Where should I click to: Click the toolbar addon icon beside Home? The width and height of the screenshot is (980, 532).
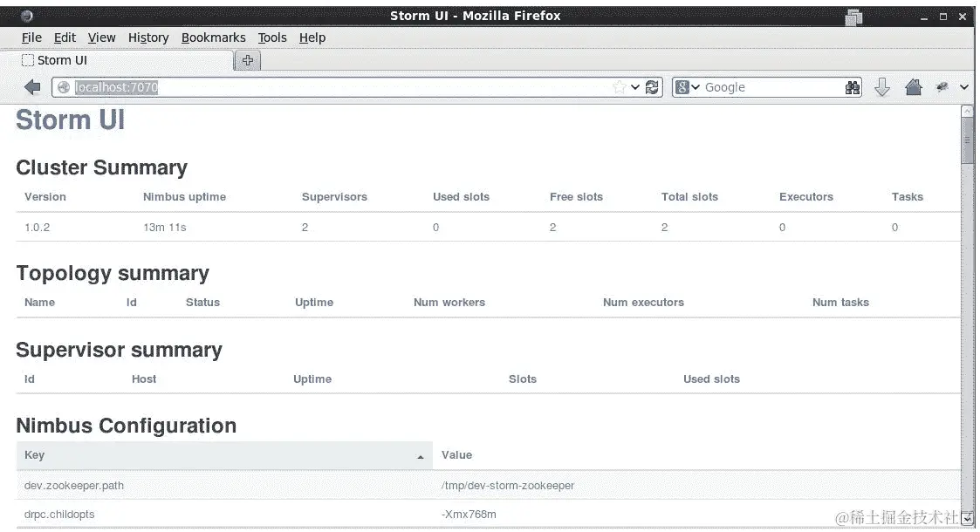coord(942,87)
